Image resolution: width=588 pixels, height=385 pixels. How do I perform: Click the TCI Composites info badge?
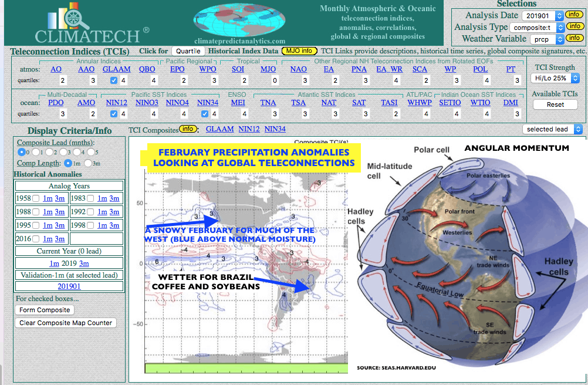point(188,129)
